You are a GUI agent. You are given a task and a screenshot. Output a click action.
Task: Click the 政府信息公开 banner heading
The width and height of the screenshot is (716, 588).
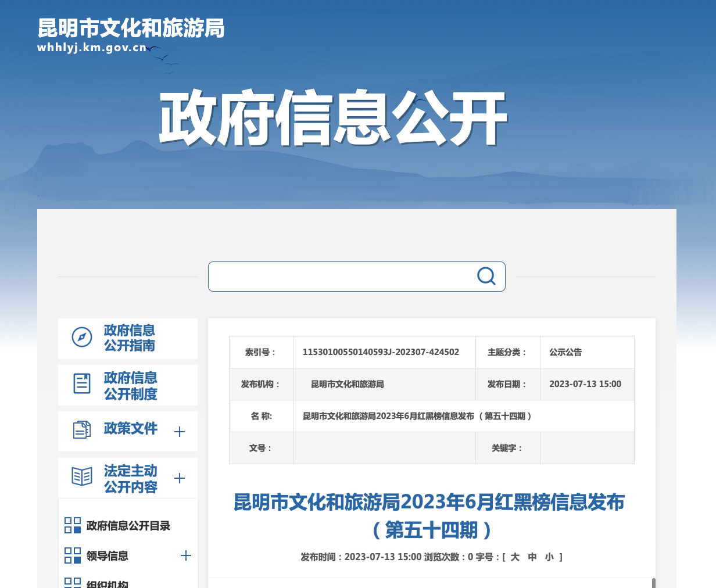pyautogui.click(x=333, y=118)
